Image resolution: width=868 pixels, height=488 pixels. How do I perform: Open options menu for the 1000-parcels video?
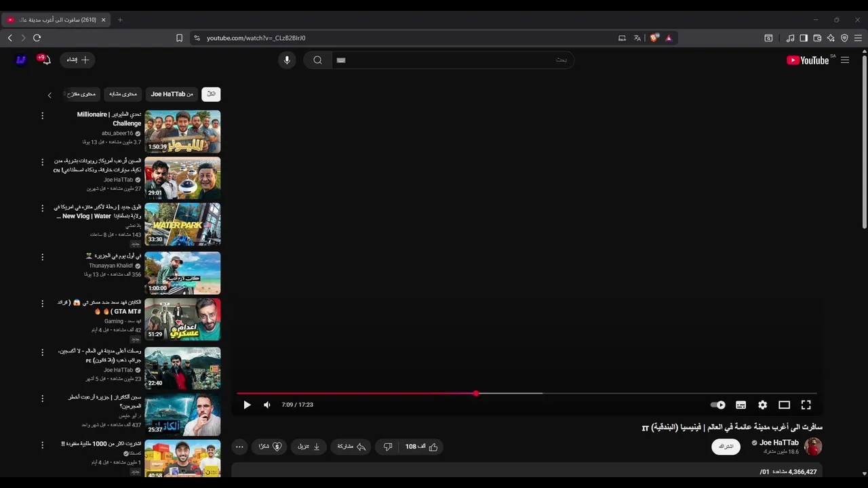tap(42, 445)
